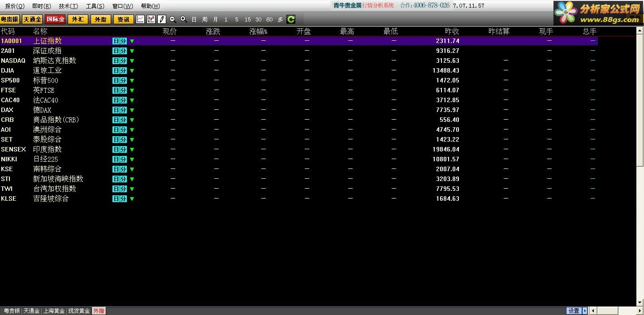Open the 窗口 menu
Viewport: 644px width, 315px height.
coord(122,6)
